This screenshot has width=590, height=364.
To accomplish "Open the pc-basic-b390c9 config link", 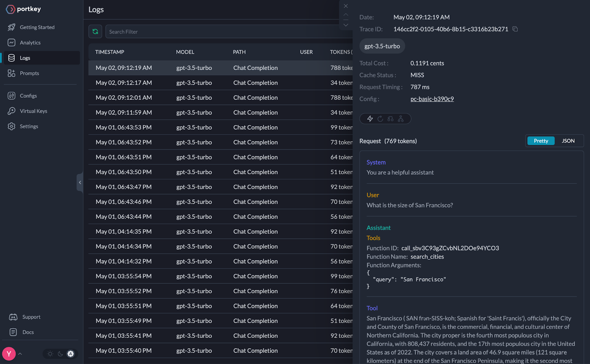I will click(x=432, y=99).
